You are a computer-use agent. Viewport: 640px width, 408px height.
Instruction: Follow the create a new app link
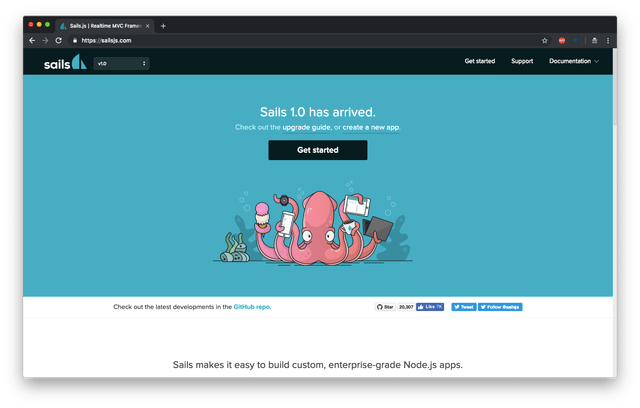point(371,127)
